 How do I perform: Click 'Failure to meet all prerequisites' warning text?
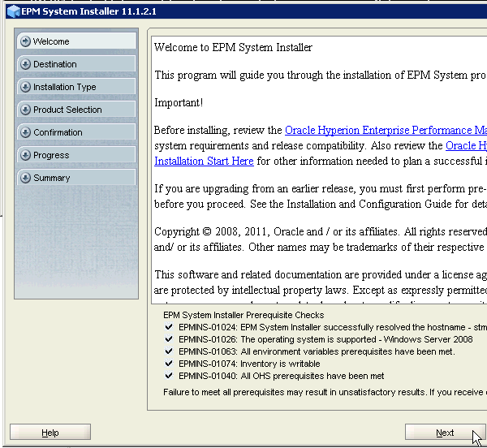325,392
